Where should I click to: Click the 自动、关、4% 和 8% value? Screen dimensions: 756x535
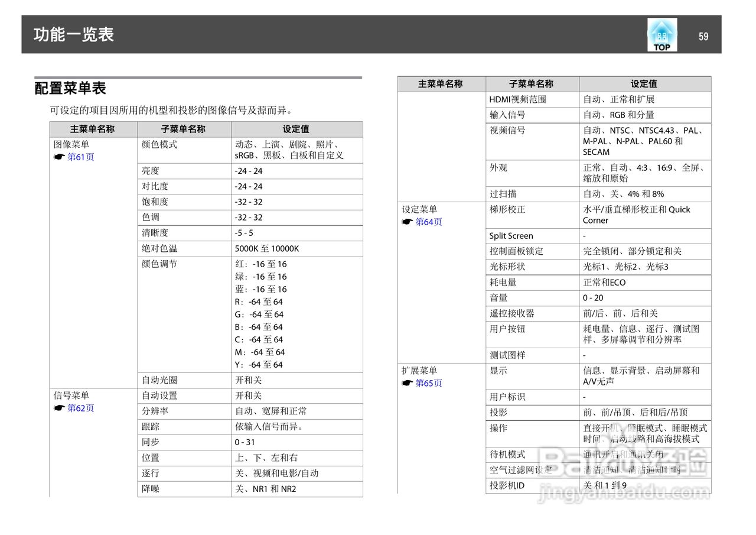click(x=624, y=194)
